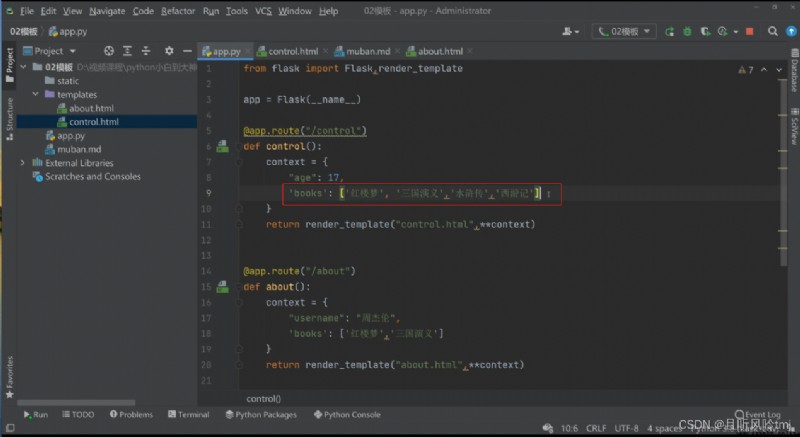Close the about.html editor tab

click(470, 51)
